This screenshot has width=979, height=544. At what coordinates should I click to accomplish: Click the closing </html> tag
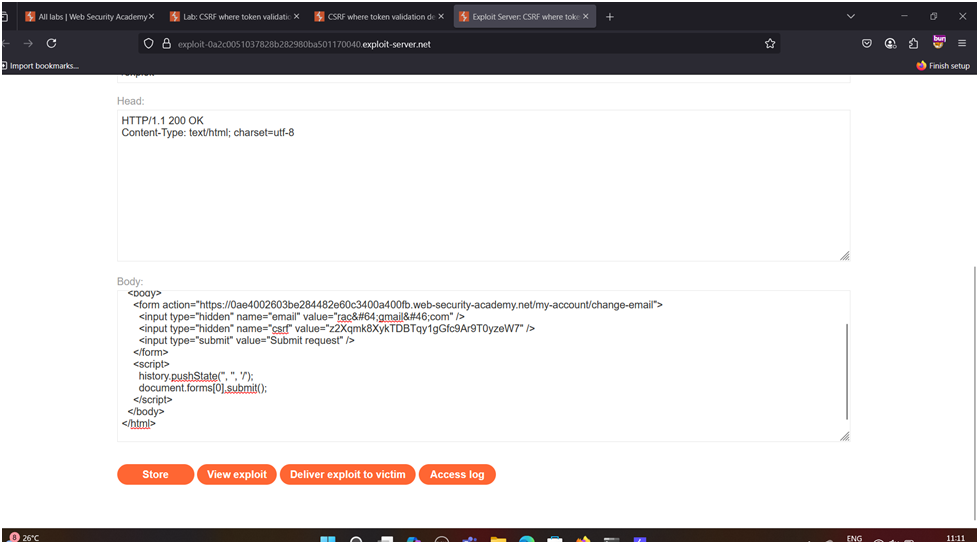click(x=139, y=423)
